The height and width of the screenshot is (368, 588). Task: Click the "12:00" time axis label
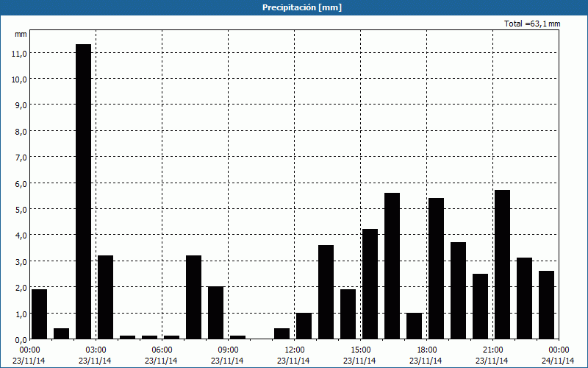[x=295, y=350]
